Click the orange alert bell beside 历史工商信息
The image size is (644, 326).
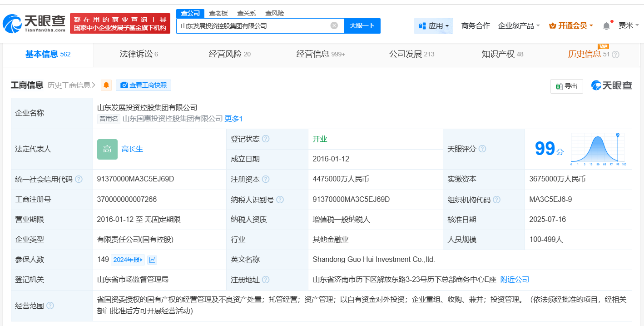point(106,85)
